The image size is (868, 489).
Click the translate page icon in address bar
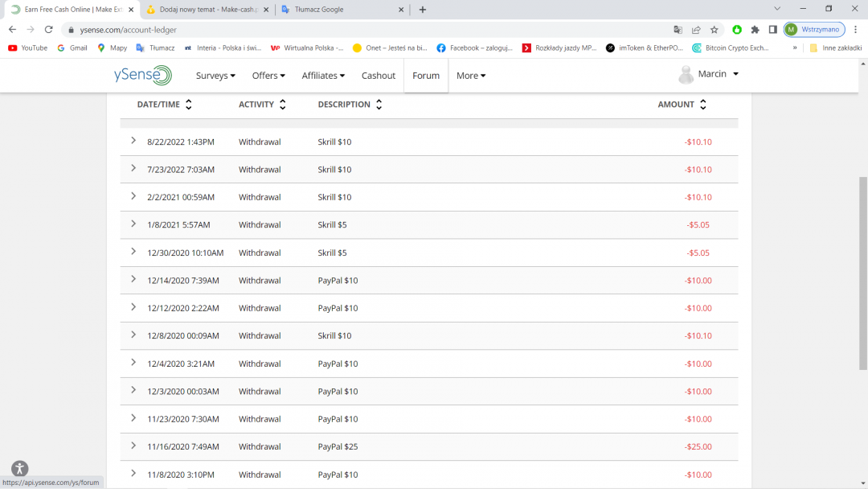pos(678,30)
